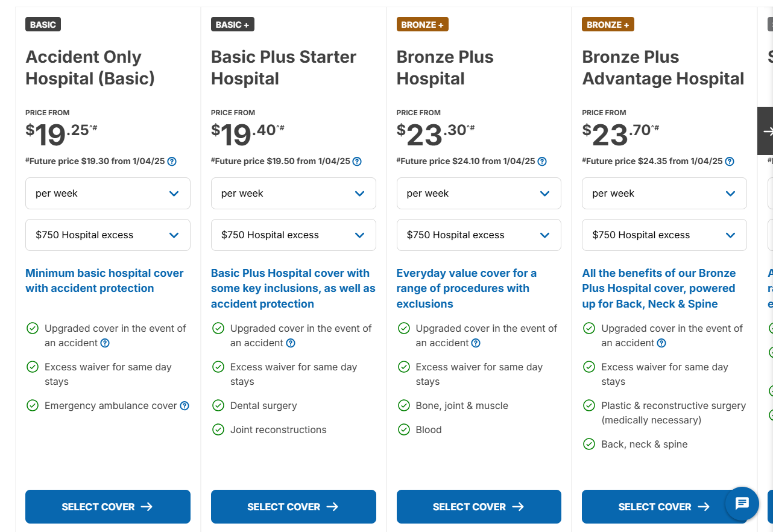The height and width of the screenshot is (532, 773).
Task: Open $750 Hospital excess dropdown for Bronze Plus Advantage
Action: tap(664, 235)
